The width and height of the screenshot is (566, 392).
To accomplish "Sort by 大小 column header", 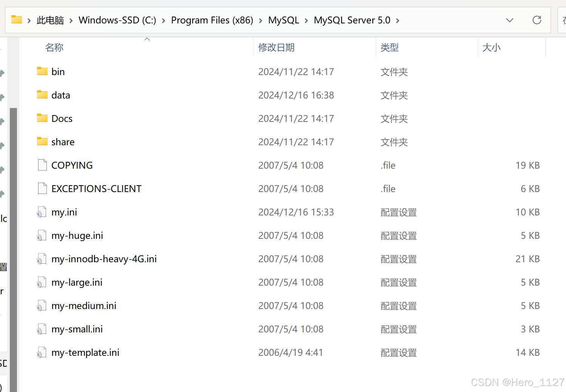I will (x=492, y=48).
